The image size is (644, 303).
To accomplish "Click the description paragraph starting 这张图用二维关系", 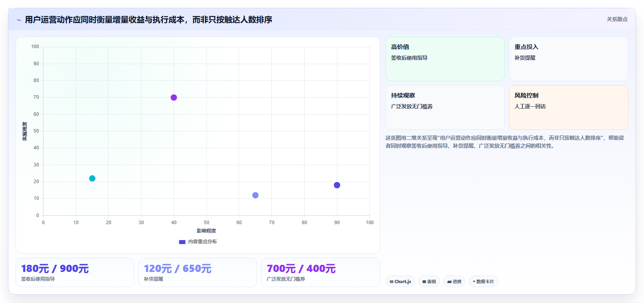I will tap(505, 142).
